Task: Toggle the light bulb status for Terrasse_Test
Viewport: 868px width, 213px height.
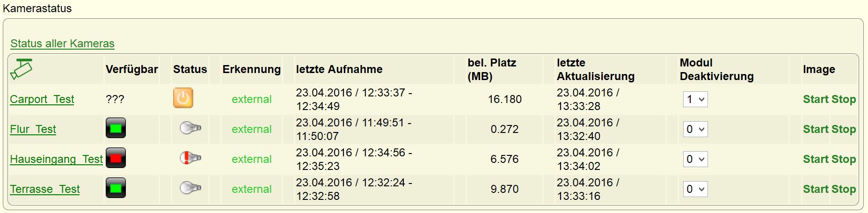Action: 190,188
